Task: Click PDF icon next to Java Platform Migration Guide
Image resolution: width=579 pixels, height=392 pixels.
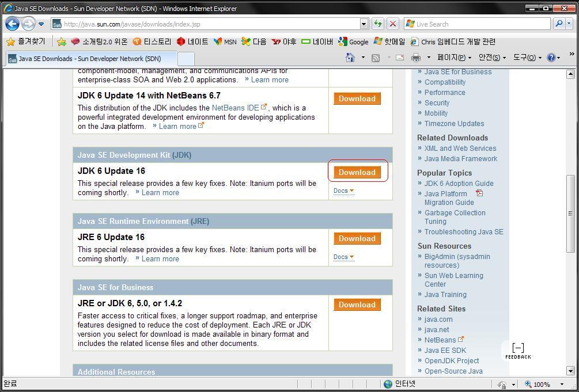Action: [479, 193]
